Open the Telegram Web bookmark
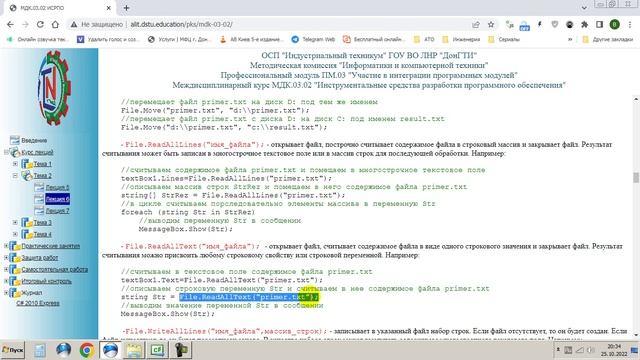 pos(313,39)
